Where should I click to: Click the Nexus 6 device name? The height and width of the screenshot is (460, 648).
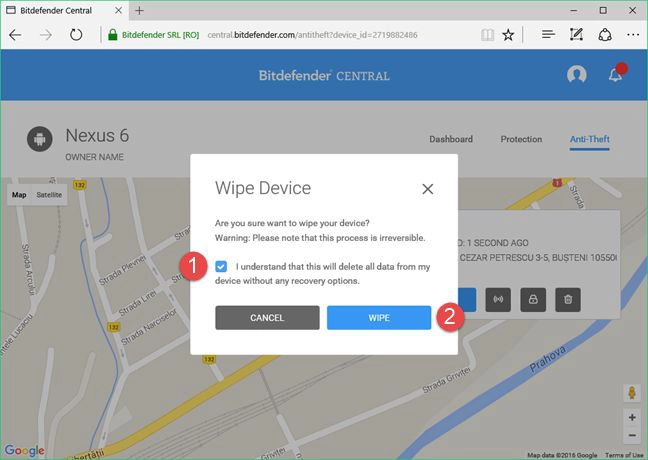[x=97, y=136]
